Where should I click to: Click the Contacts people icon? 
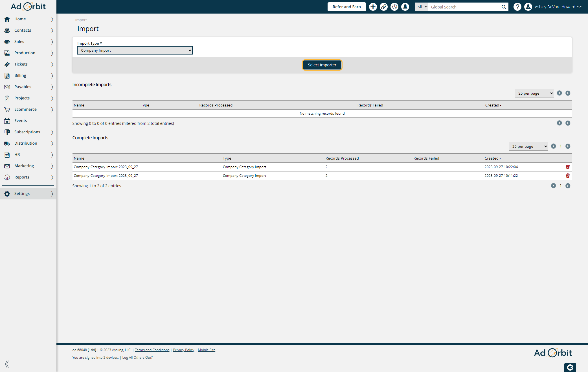7,30
